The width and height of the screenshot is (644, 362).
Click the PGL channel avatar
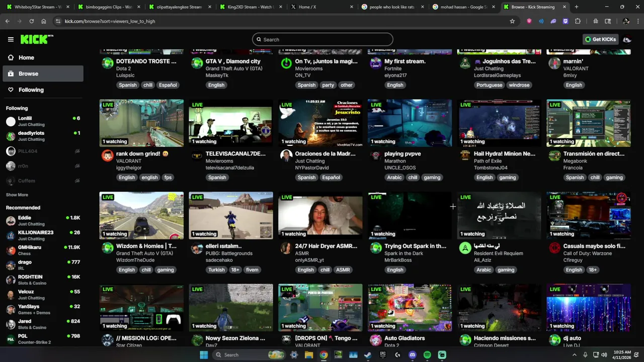pyautogui.click(x=11, y=339)
